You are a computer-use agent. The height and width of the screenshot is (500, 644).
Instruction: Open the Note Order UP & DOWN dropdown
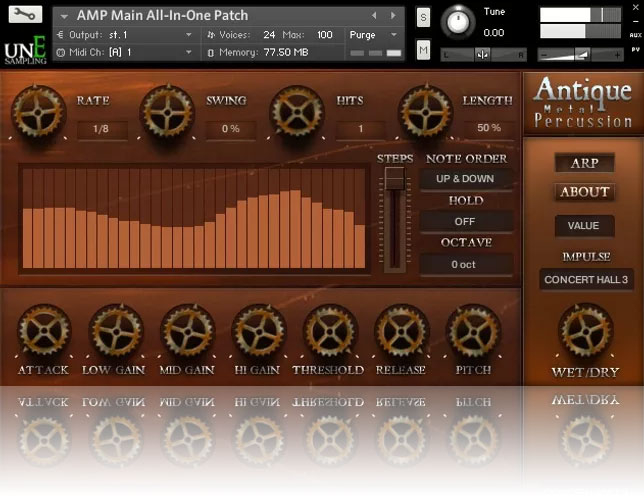tap(465, 179)
